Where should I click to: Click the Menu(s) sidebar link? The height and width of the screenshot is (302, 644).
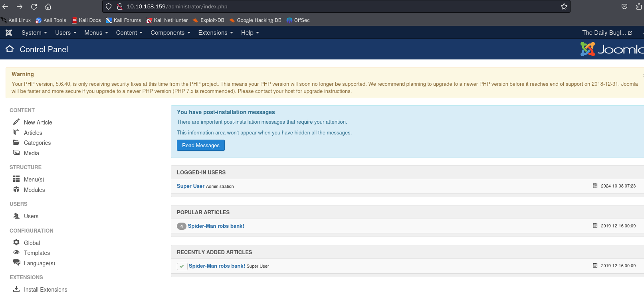pos(34,180)
